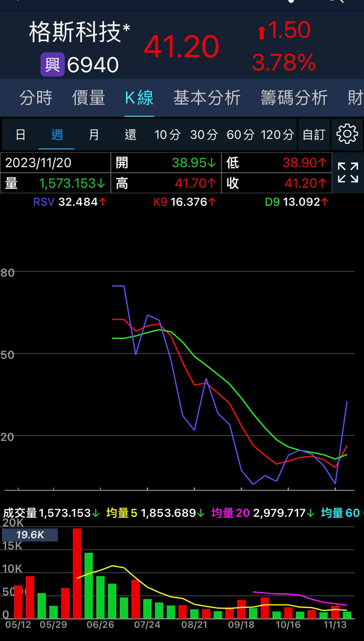The image size is (364, 641).
Task: Tap the RSV indicator label
Action: coord(45,202)
